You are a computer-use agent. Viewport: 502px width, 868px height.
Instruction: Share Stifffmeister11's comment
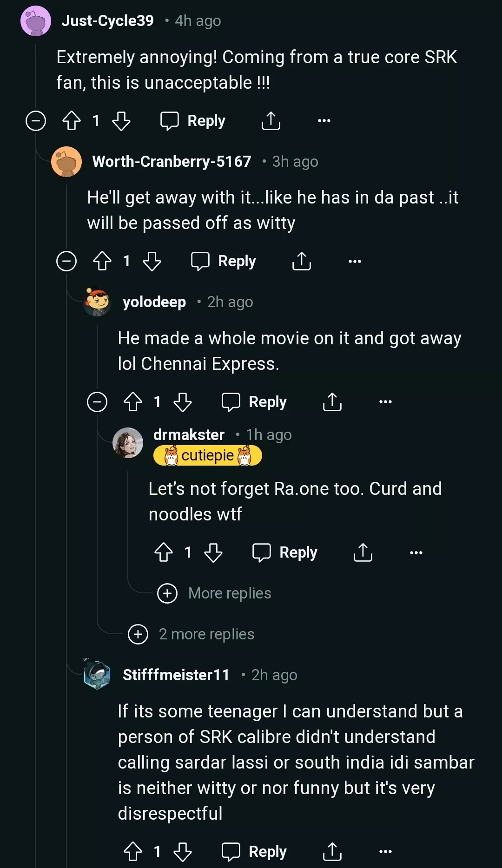[332, 852]
